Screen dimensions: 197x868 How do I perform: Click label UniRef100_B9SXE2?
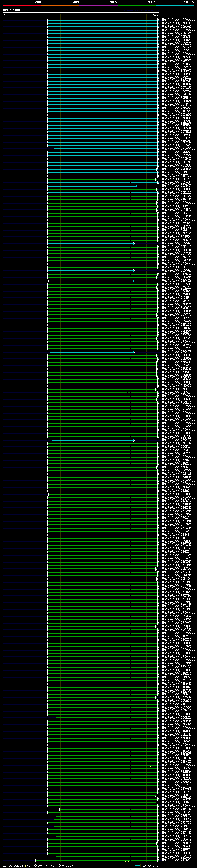(177, 78)
